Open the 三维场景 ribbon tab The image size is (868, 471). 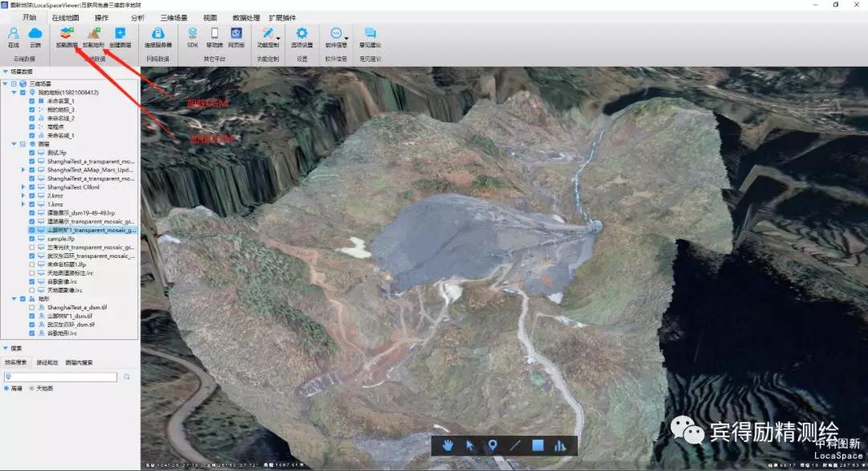(x=174, y=17)
